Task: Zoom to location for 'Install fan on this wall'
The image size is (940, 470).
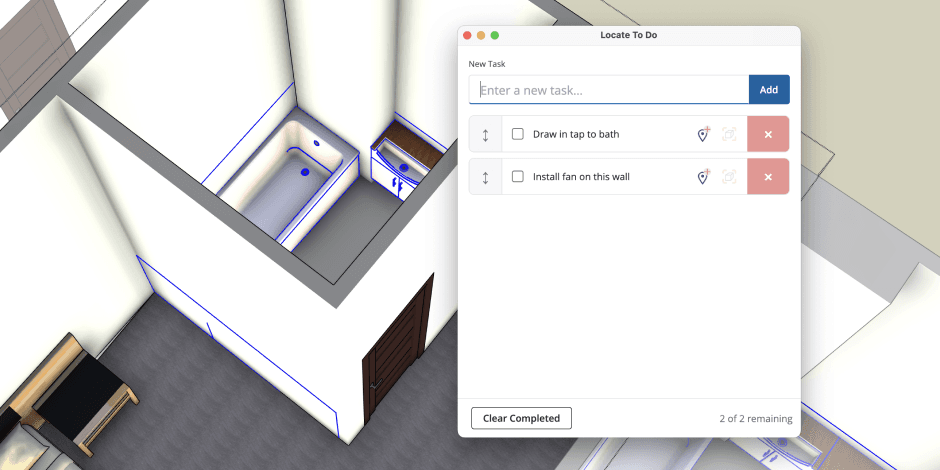Action: (x=729, y=177)
